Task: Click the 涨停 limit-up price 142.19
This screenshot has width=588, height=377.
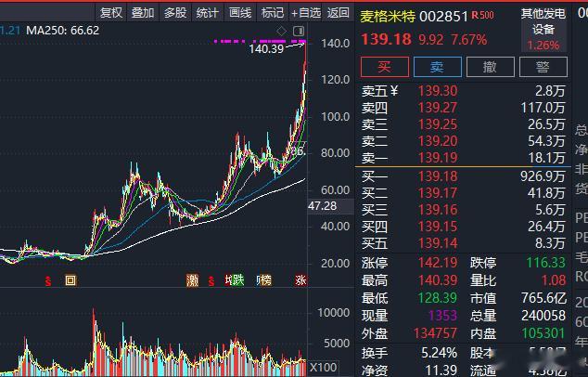Action: 438,263
